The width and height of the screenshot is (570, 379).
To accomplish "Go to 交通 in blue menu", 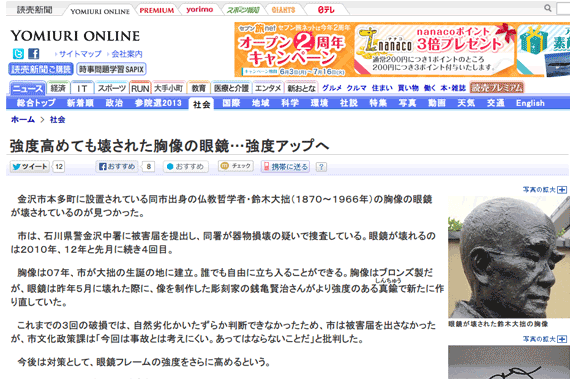I will [x=495, y=103].
